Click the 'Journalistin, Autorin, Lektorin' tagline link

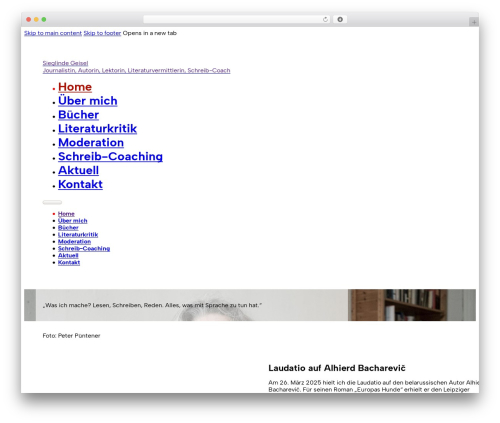tap(136, 70)
